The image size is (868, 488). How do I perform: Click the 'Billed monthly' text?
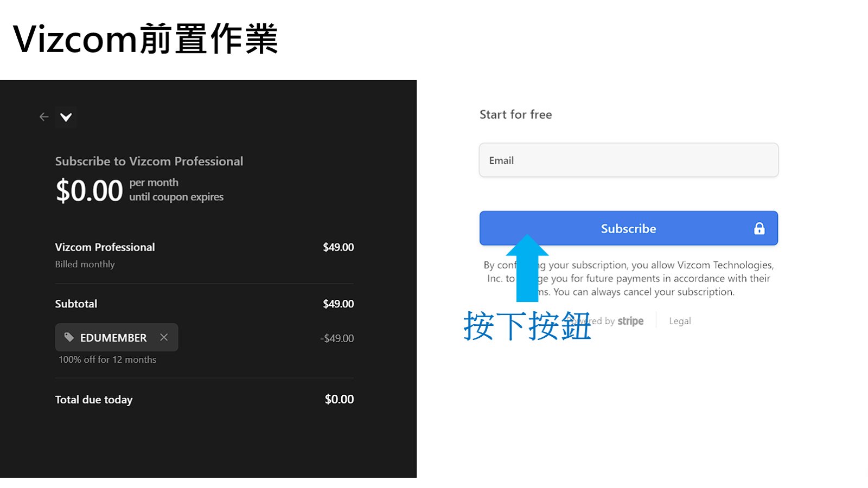(x=85, y=264)
